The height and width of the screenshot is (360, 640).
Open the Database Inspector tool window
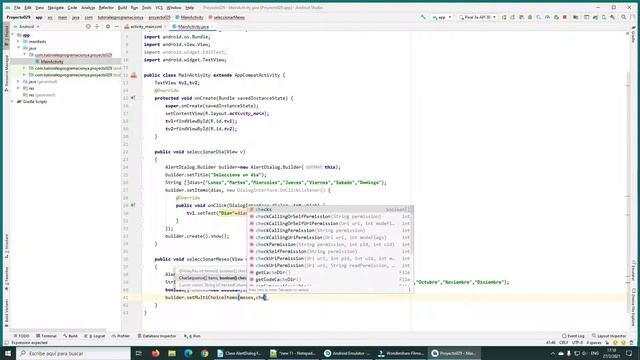click(157, 336)
